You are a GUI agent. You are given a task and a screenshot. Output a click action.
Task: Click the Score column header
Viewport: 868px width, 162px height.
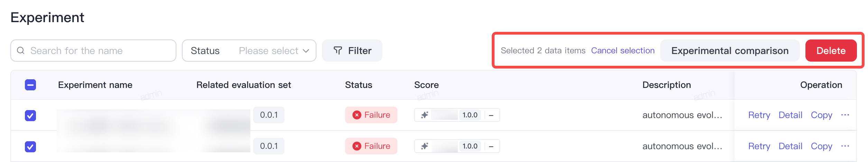426,85
